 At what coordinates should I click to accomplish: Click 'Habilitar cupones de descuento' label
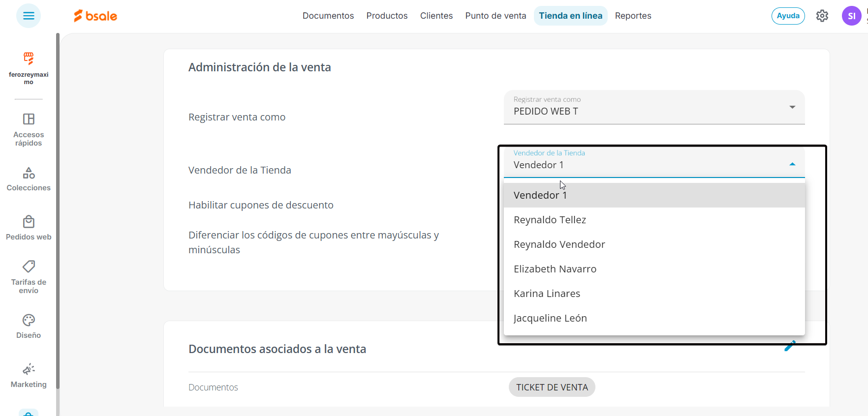point(261,205)
